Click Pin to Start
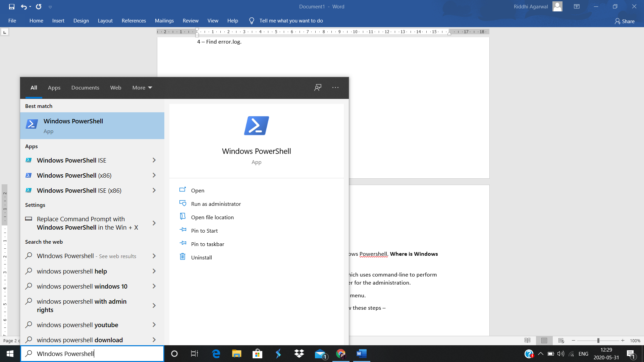The height and width of the screenshot is (362, 644). 204,231
